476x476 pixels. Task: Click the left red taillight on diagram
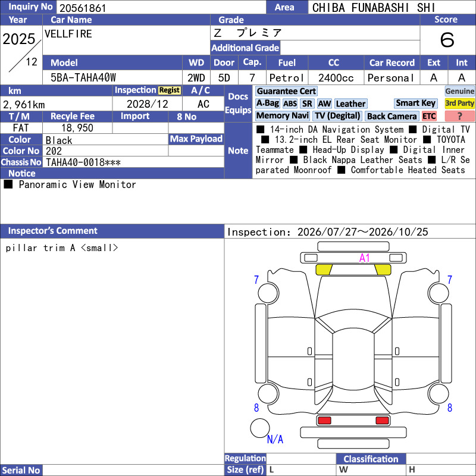click(324, 421)
